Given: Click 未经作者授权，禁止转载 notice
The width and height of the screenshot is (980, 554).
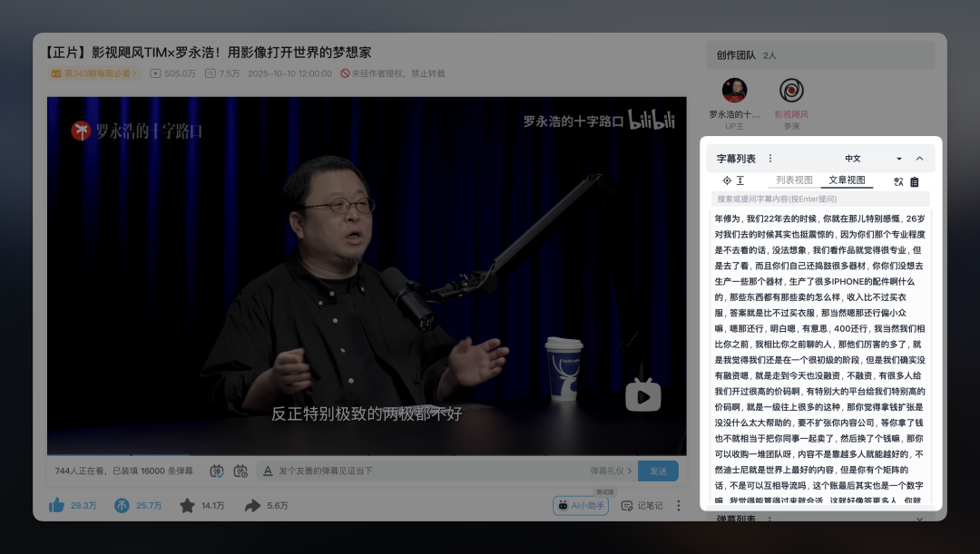Looking at the screenshot, I should click(x=393, y=73).
